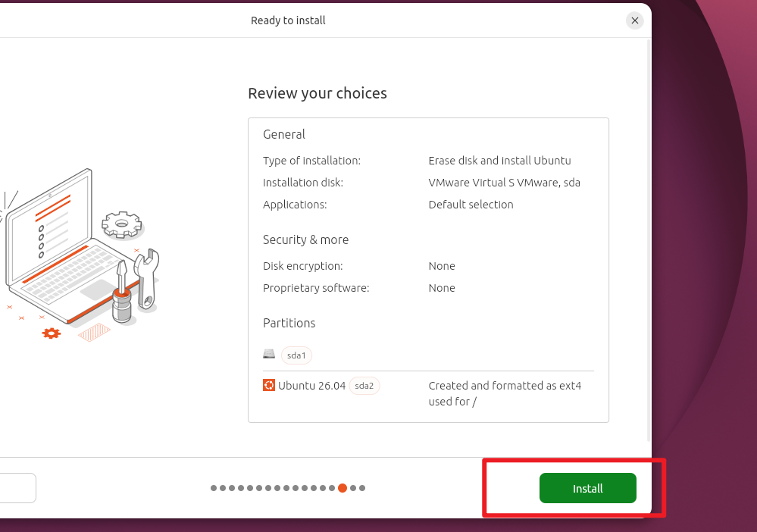Click the progress dot after the orange one
The width and height of the screenshot is (757, 532).
tap(353, 488)
